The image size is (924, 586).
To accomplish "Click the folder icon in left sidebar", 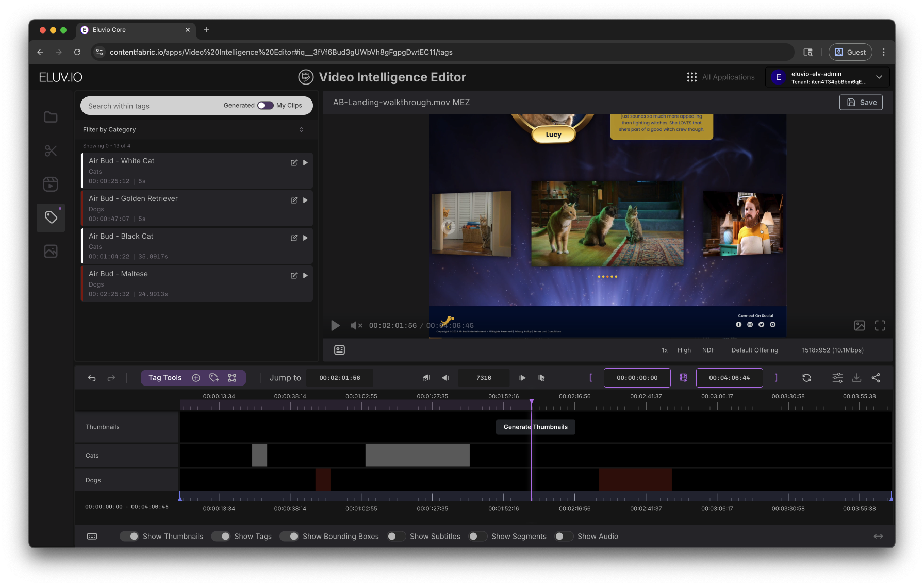I will [51, 117].
